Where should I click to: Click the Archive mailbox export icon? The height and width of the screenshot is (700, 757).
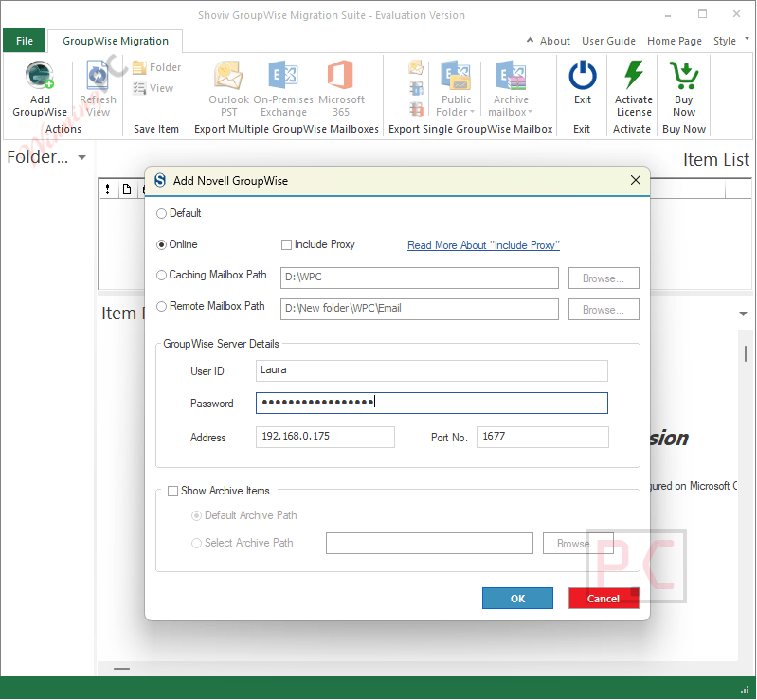pyautogui.click(x=511, y=75)
